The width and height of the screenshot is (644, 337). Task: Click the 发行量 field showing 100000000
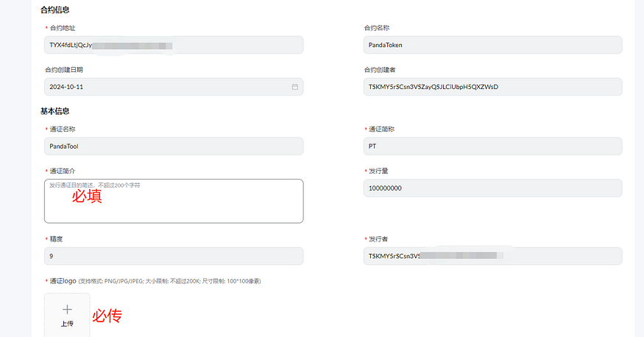click(x=493, y=188)
